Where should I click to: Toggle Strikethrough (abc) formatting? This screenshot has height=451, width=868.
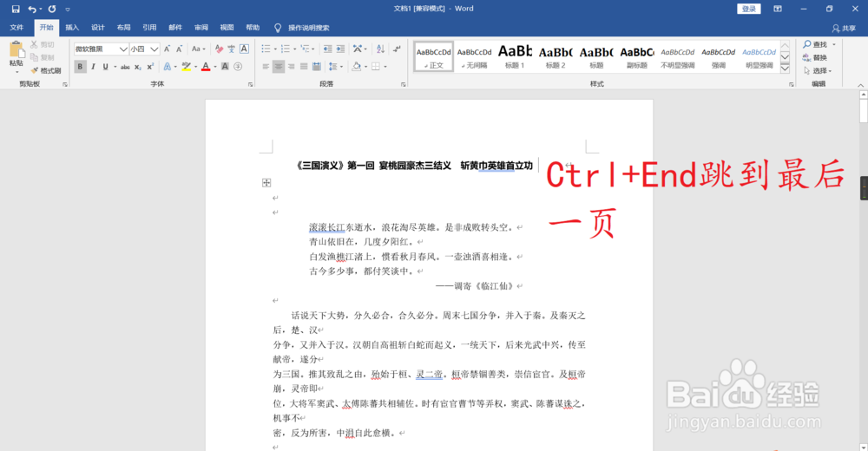125,67
